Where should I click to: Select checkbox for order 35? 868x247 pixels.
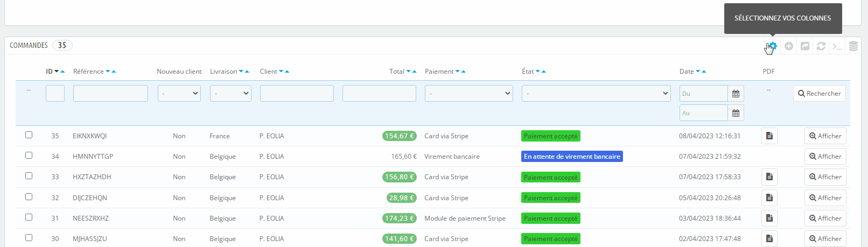[29, 135]
